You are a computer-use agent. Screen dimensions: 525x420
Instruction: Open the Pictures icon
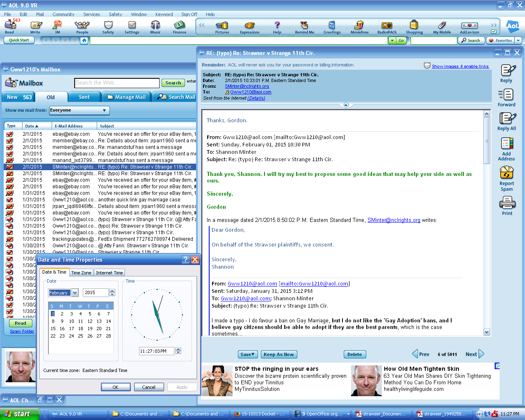click(x=222, y=27)
